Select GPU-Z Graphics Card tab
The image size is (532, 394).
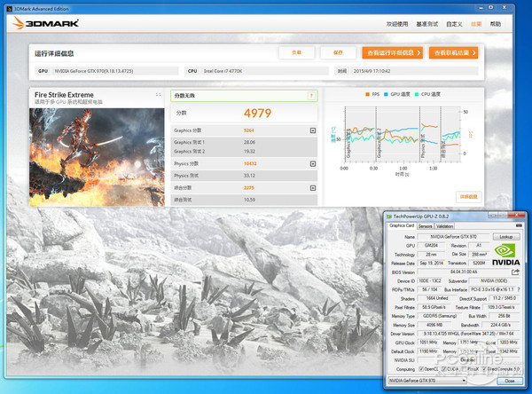[402, 225]
